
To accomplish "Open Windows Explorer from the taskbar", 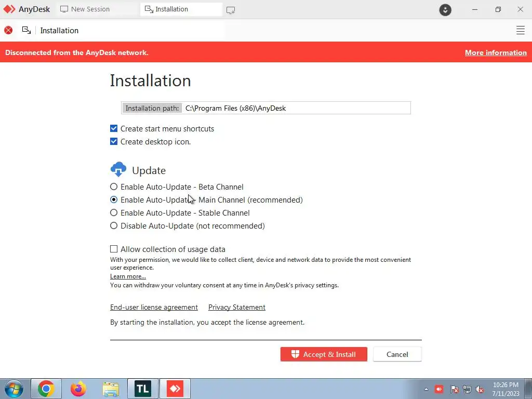I will (111, 389).
